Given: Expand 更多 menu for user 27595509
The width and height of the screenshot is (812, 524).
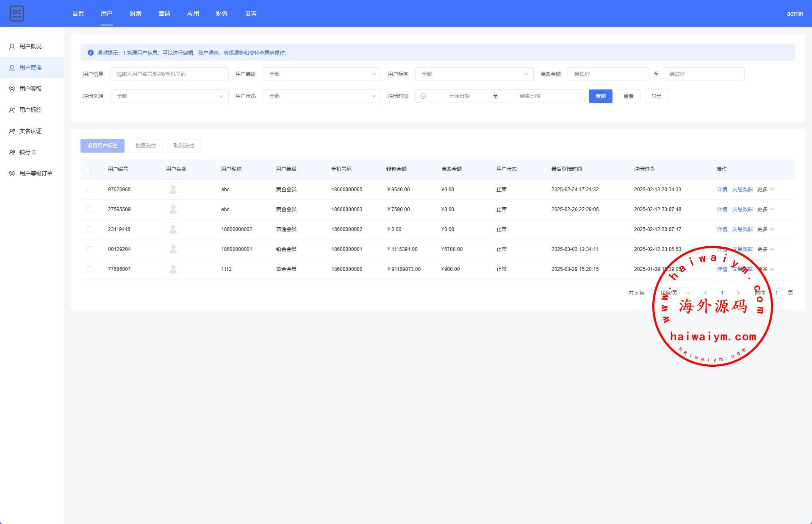Looking at the screenshot, I should coord(765,209).
